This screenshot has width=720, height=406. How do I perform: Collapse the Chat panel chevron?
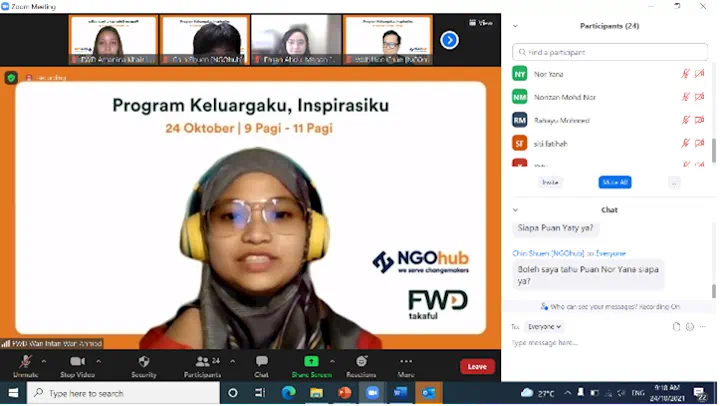(515, 210)
